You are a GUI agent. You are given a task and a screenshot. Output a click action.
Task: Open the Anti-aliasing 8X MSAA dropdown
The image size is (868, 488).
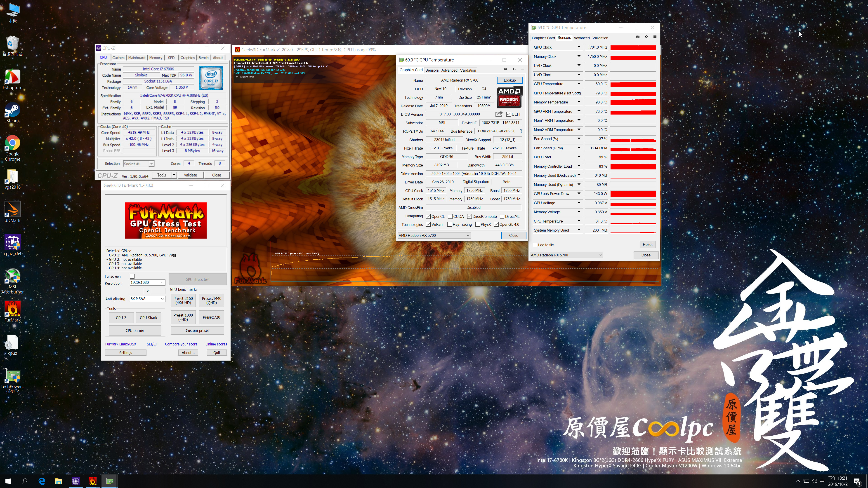(x=147, y=299)
